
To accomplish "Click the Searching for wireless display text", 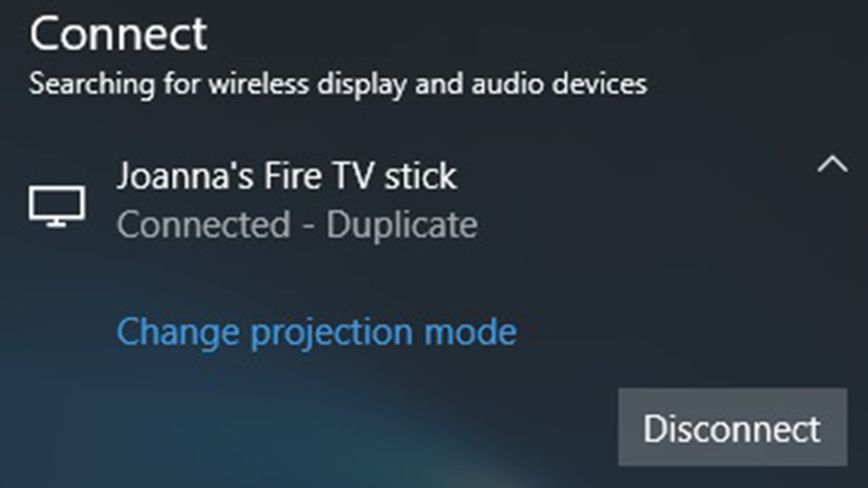I will tap(338, 85).
